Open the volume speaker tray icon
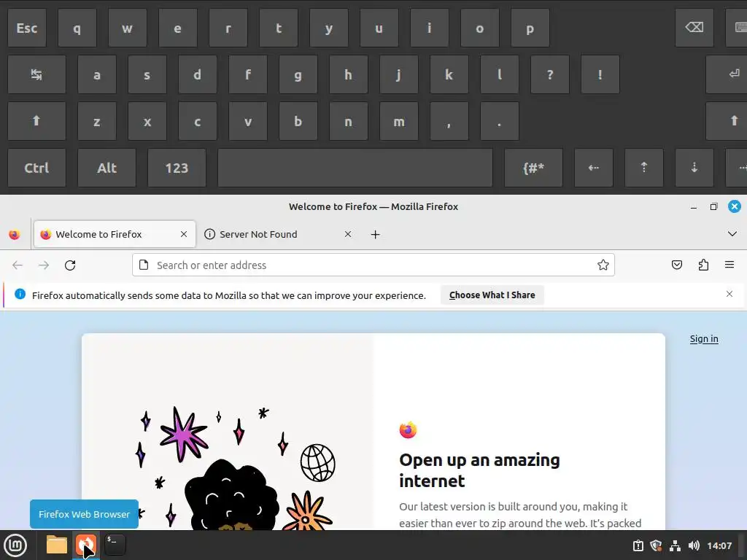Viewport: 747px width, 560px height. tap(694, 545)
